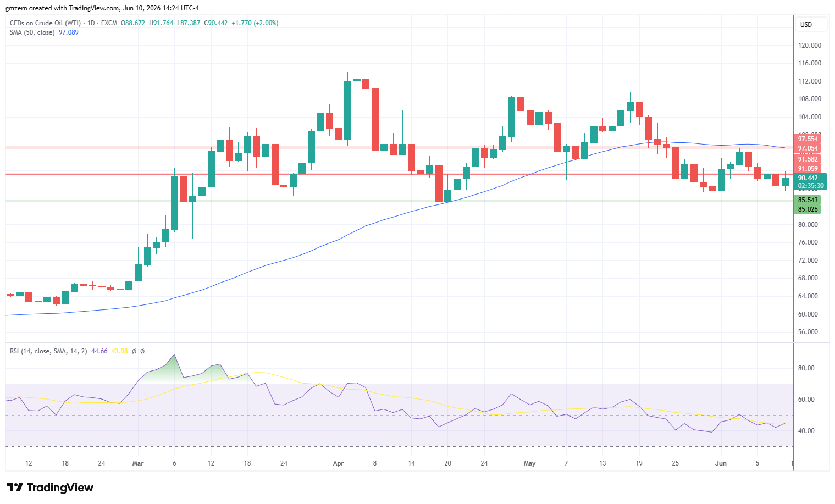The height and width of the screenshot is (504, 835).
Task: Click the 97.554 red price label
Action: [808, 139]
